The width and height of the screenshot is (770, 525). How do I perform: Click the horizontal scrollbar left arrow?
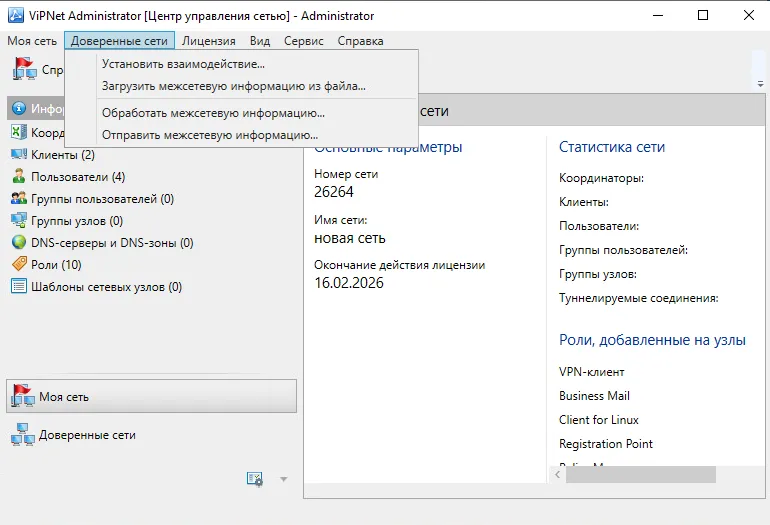(557, 474)
